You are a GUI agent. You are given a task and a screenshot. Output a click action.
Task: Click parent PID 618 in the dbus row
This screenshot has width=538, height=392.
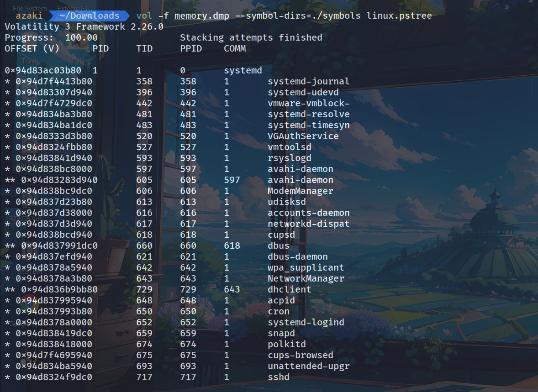coord(232,246)
